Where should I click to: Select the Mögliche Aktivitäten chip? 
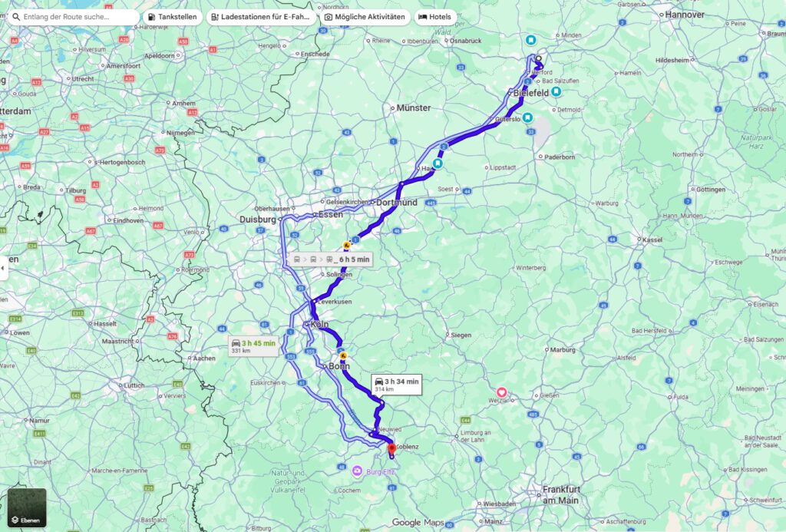(x=365, y=17)
